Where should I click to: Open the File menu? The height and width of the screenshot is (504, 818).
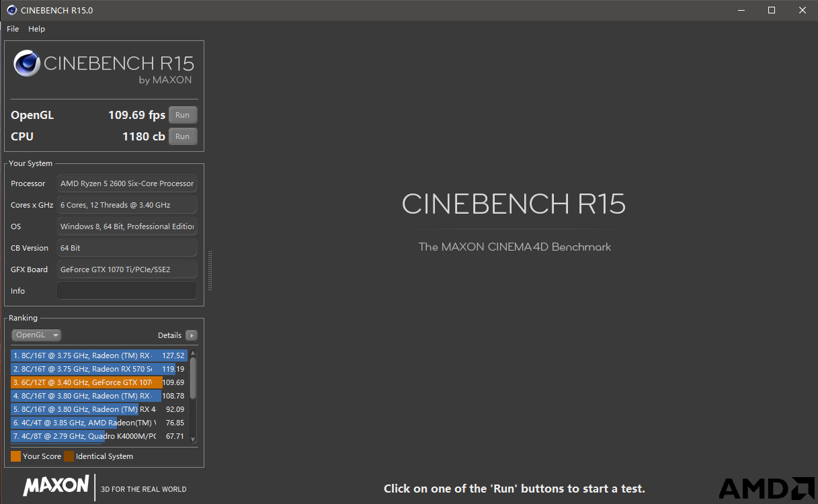[x=13, y=29]
